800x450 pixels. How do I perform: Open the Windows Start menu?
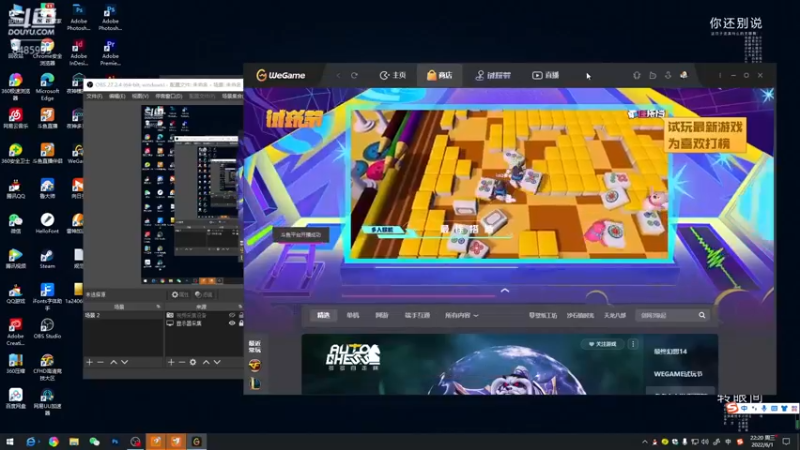pyautogui.click(x=10, y=442)
